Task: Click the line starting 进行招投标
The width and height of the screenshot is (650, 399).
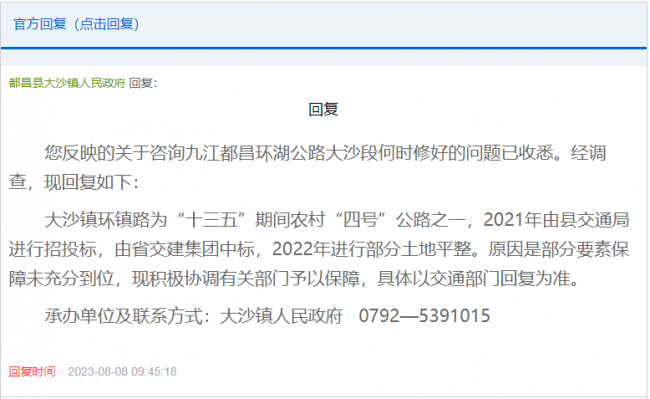Action: (x=319, y=250)
